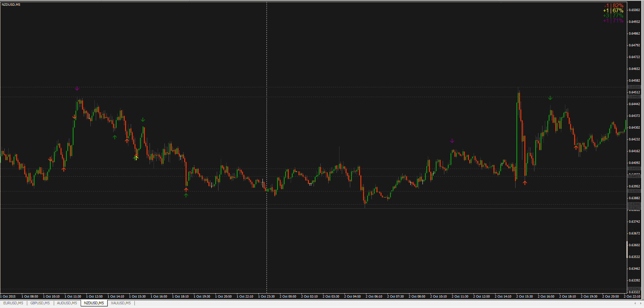The image size is (644, 308).
Task: Click the red "82%" indicator stat
Action: (618, 5)
